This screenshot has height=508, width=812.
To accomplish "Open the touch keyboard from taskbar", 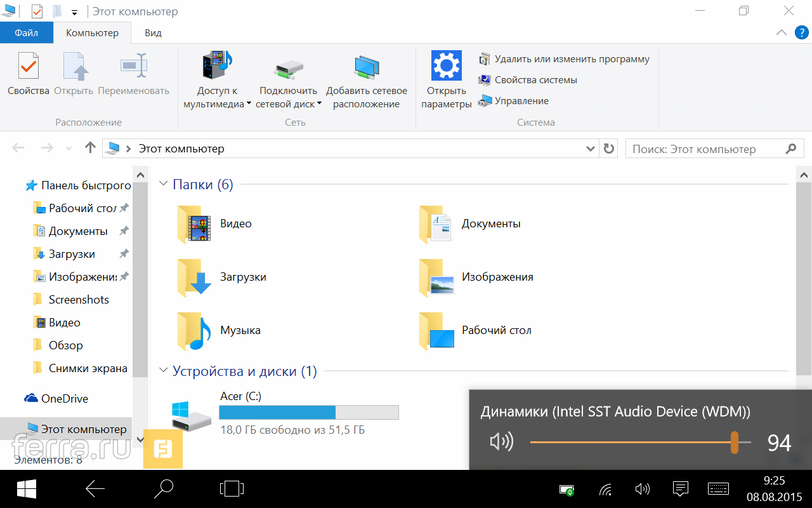I will [718, 489].
